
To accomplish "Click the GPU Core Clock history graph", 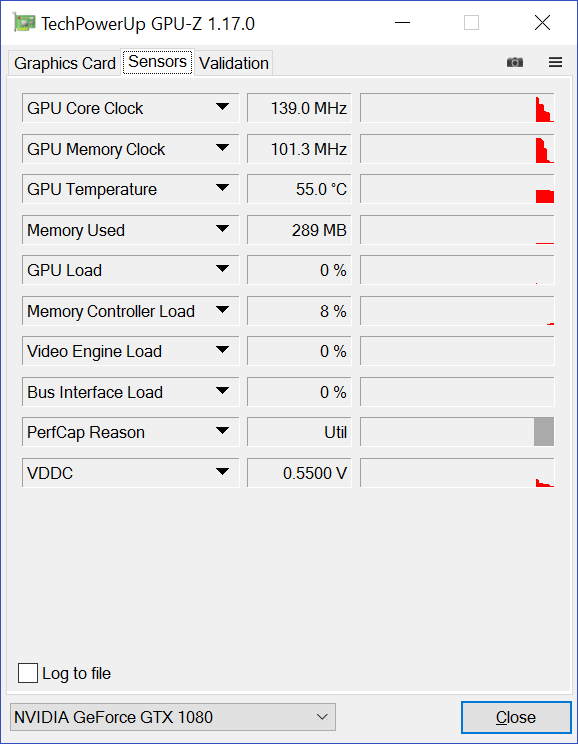I will click(x=457, y=108).
